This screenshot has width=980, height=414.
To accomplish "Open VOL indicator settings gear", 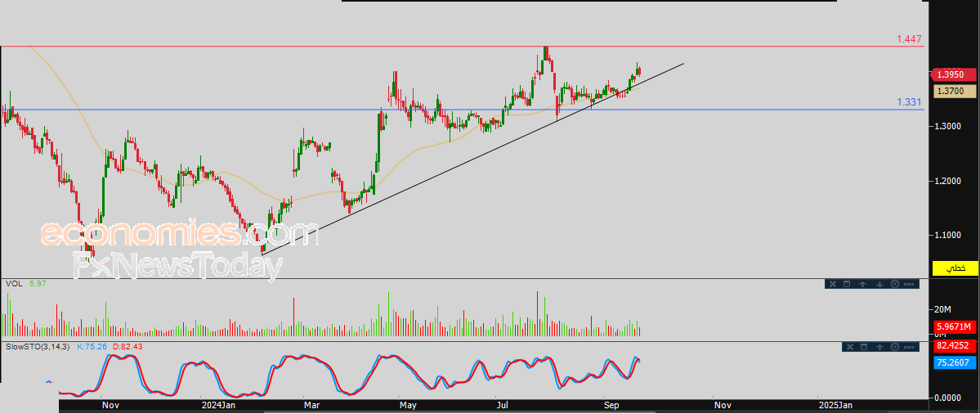I will pyautogui.click(x=895, y=284).
